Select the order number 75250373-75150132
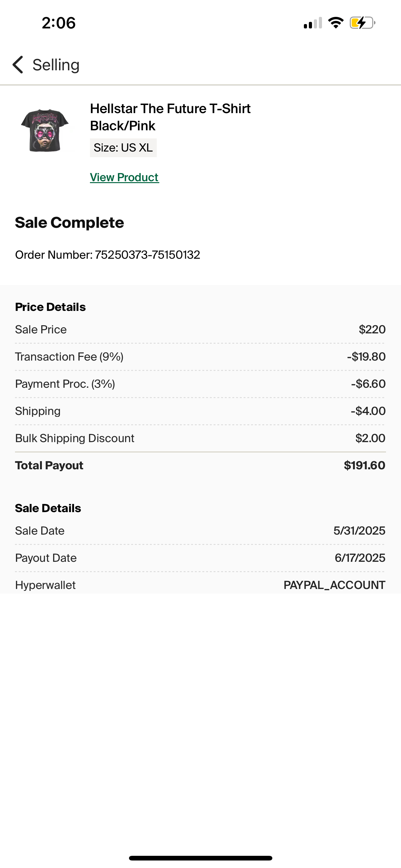Screen dimensions: 401x868 [x=147, y=255]
